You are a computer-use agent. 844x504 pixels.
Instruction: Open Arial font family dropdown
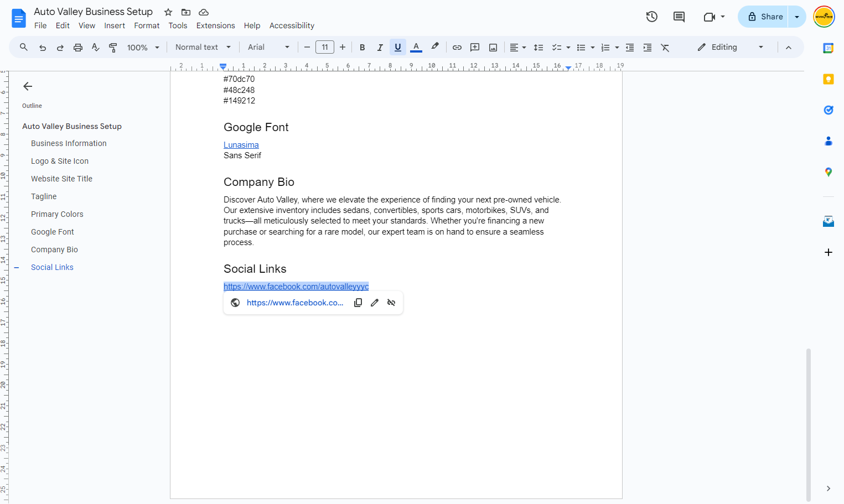(268, 48)
